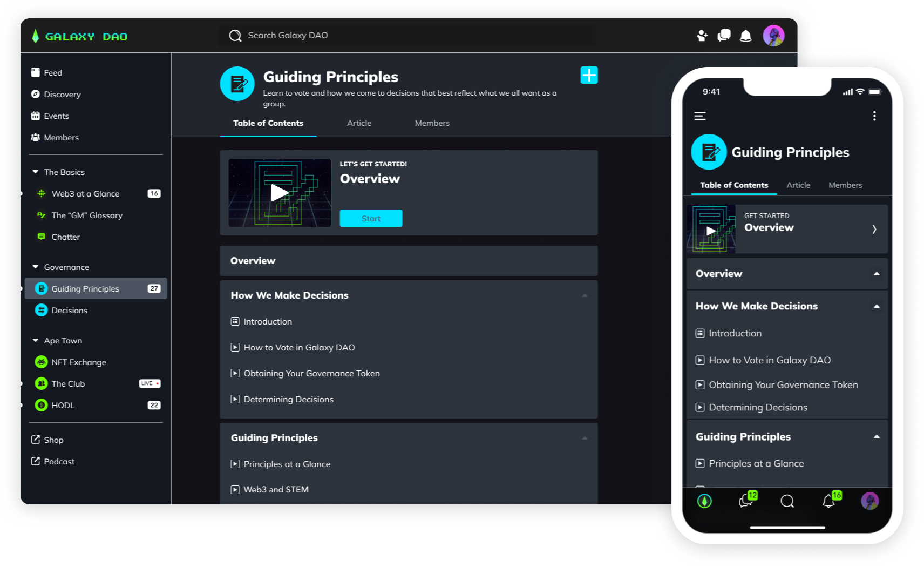Open the Shop link in the sidebar
Image resolution: width=924 pixels, height=567 pixels.
coord(53,440)
